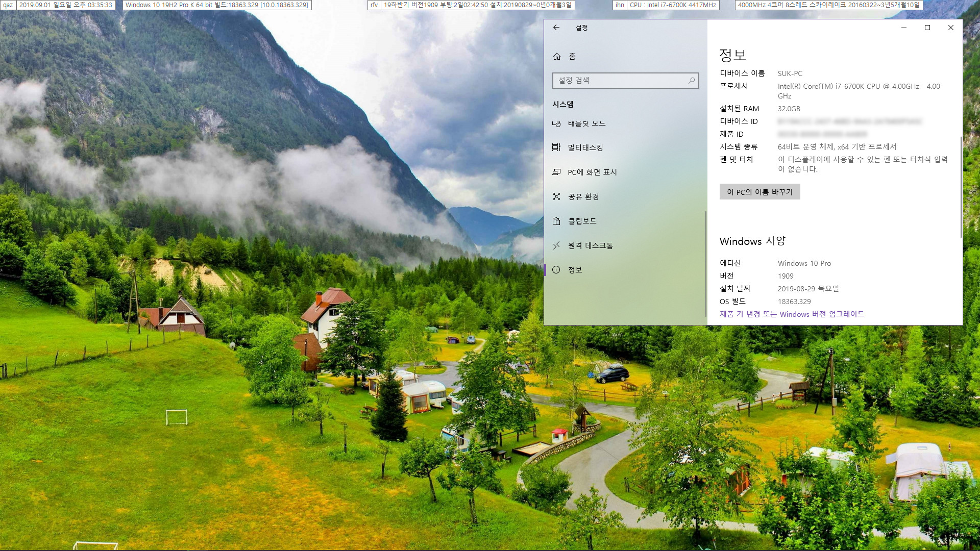
Task: Click 64비트 운영 체제 system type text
Action: pyautogui.click(x=837, y=147)
